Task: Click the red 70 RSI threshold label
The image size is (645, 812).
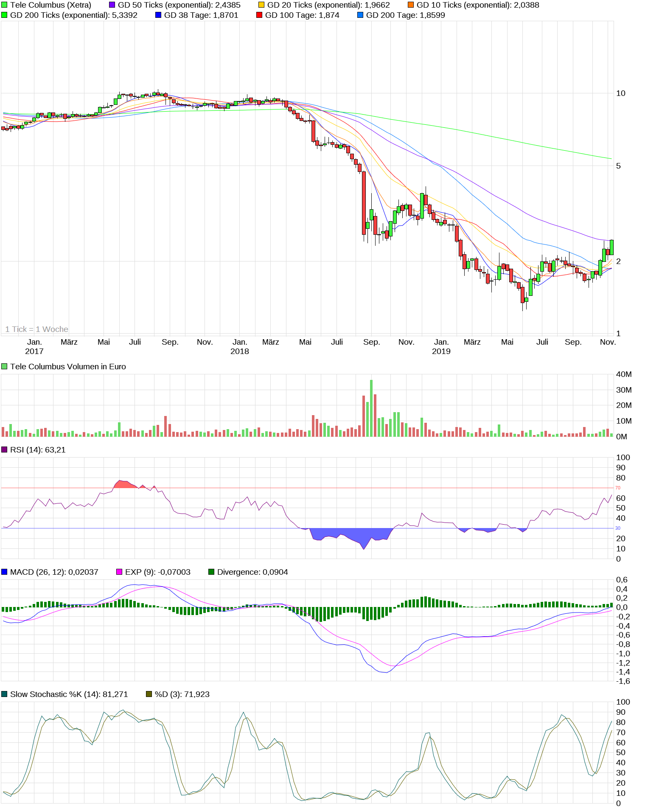Action: [x=618, y=488]
